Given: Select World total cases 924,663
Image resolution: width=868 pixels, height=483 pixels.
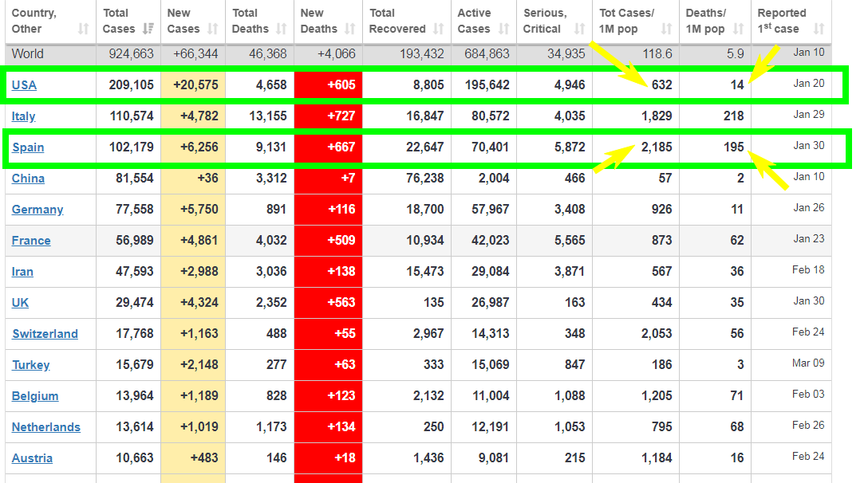Looking at the screenshot, I should tap(131, 53).
